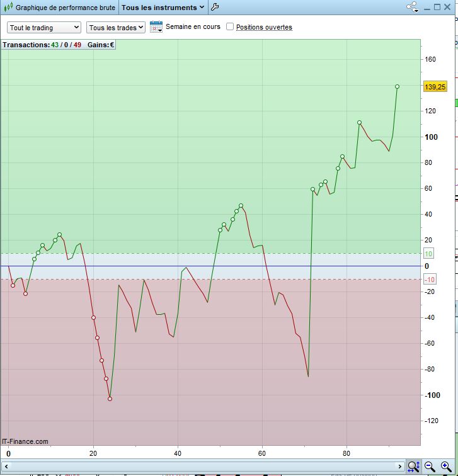Click the green 10 threshold label

pos(428,254)
